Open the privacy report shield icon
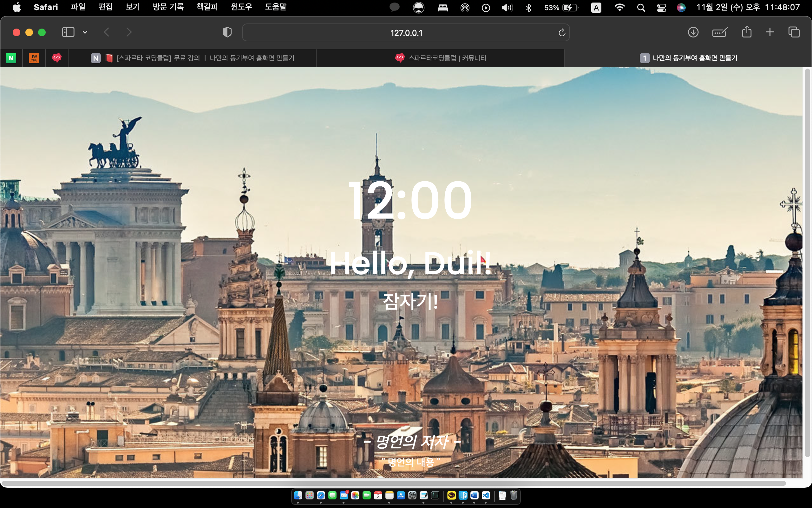The height and width of the screenshot is (508, 812). (227, 32)
